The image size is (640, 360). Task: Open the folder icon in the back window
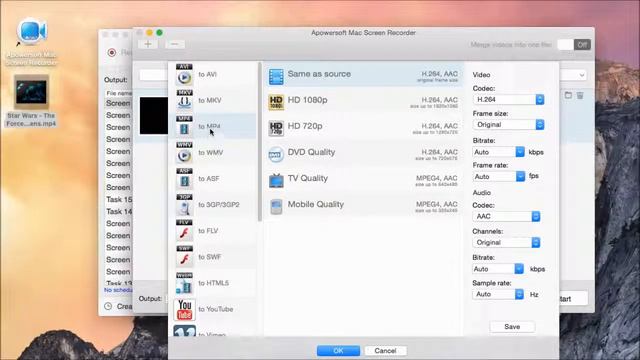568,95
